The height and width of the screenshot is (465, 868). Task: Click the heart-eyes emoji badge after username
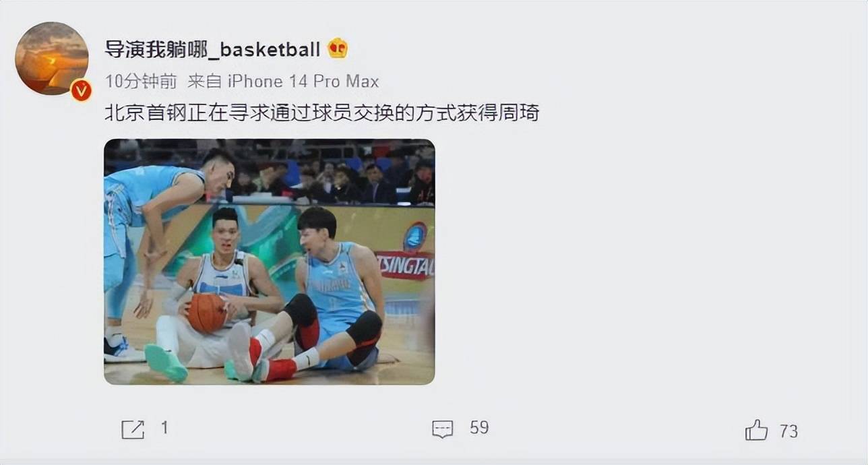tap(338, 49)
